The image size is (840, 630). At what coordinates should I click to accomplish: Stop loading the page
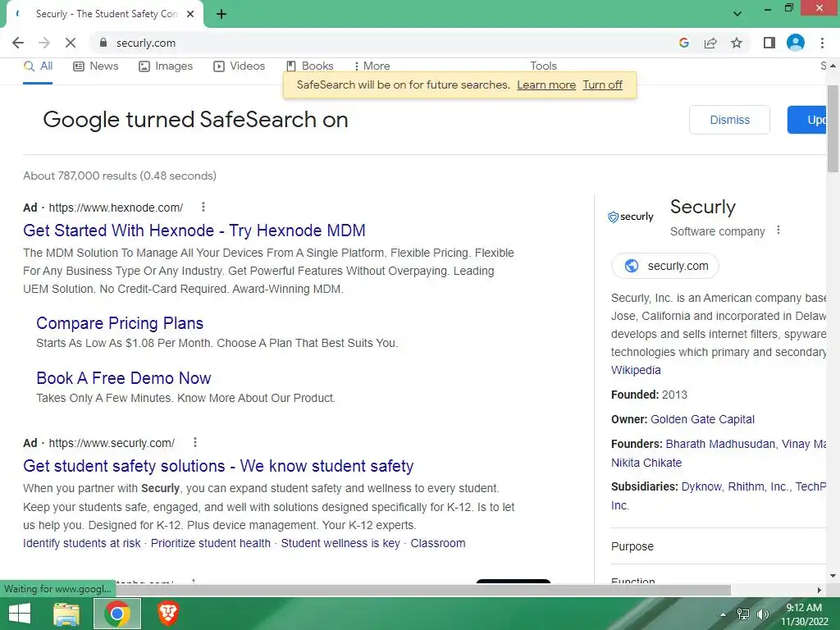tap(71, 43)
